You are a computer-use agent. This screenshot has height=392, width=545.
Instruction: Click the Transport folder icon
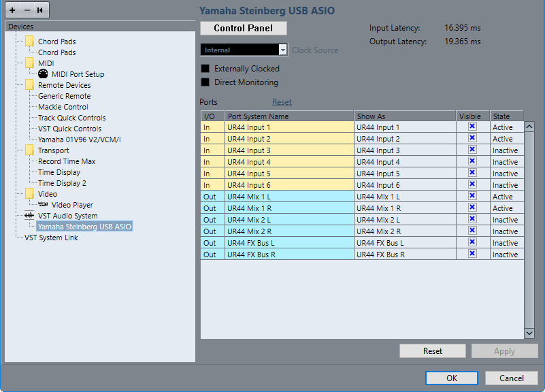(x=29, y=150)
